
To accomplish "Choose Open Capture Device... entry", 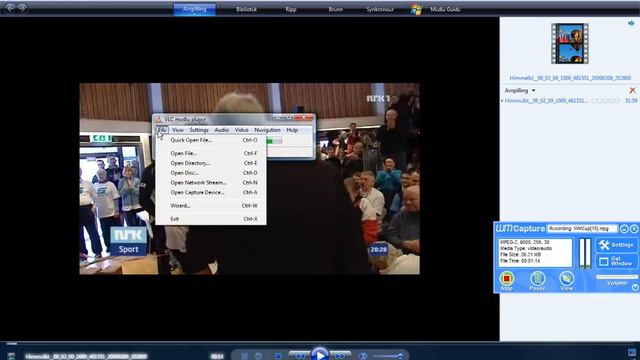I will tap(211, 192).
